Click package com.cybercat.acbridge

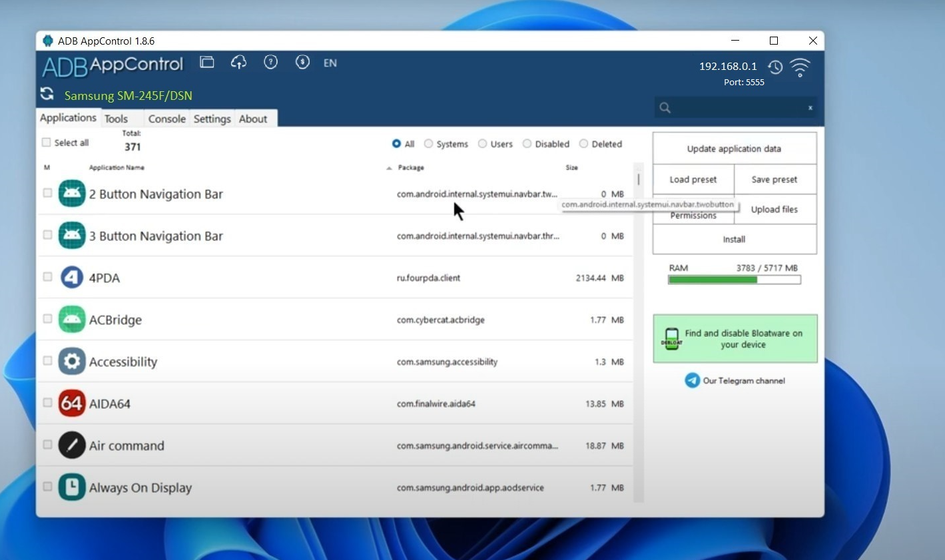[x=441, y=320]
